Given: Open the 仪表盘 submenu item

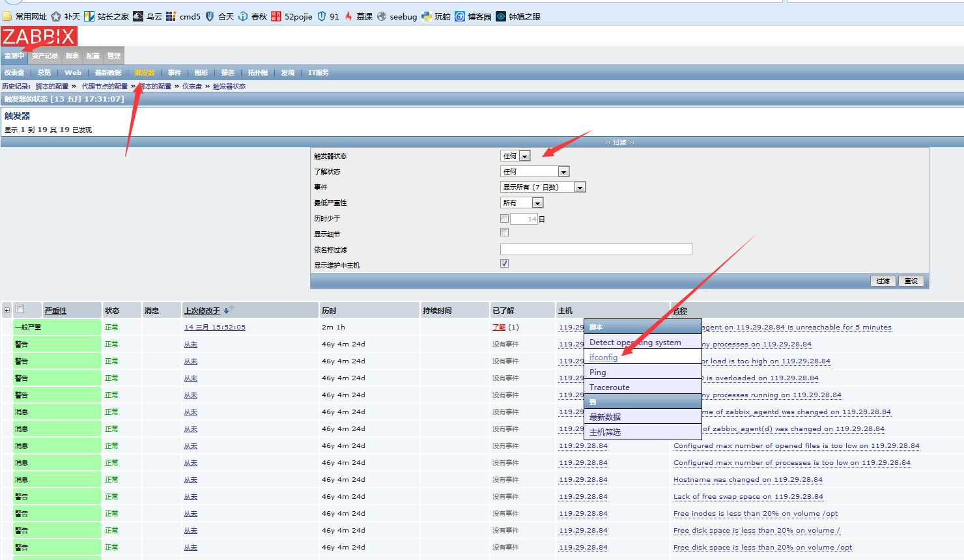Looking at the screenshot, I should tap(14, 72).
